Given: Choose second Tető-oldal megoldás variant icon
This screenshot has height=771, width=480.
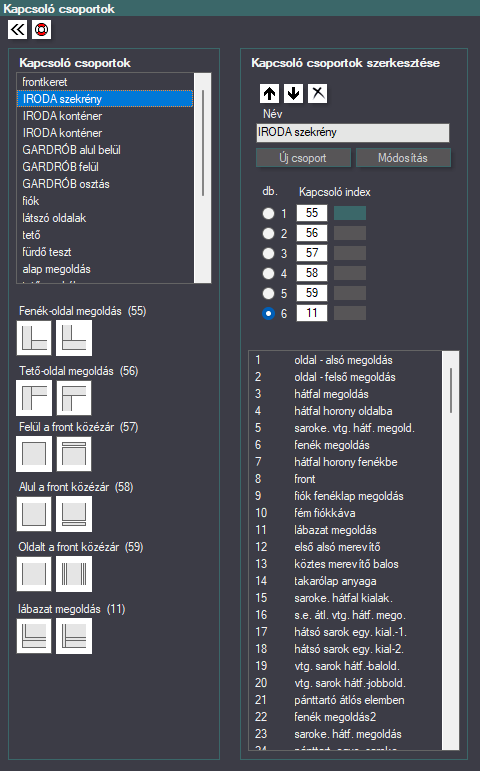Looking at the screenshot, I should tap(74, 398).
